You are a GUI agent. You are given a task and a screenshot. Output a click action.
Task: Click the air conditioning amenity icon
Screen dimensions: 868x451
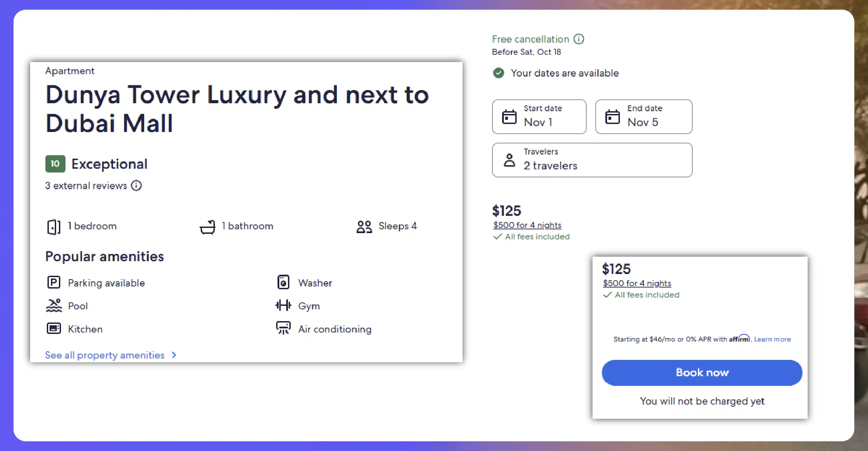coord(283,328)
